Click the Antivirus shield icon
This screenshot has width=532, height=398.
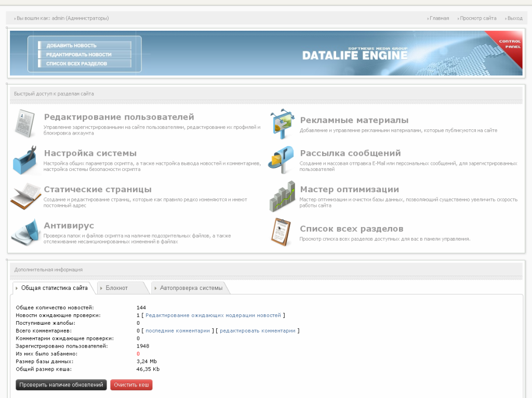[x=24, y=232]
